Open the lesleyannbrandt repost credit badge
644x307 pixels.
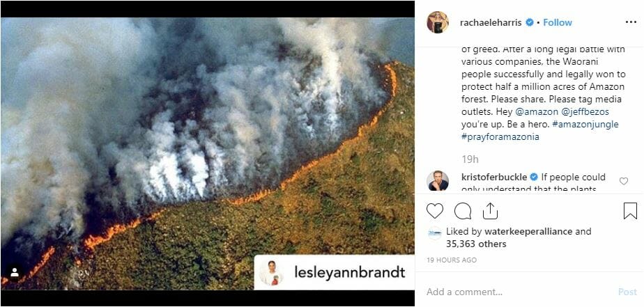334,272
